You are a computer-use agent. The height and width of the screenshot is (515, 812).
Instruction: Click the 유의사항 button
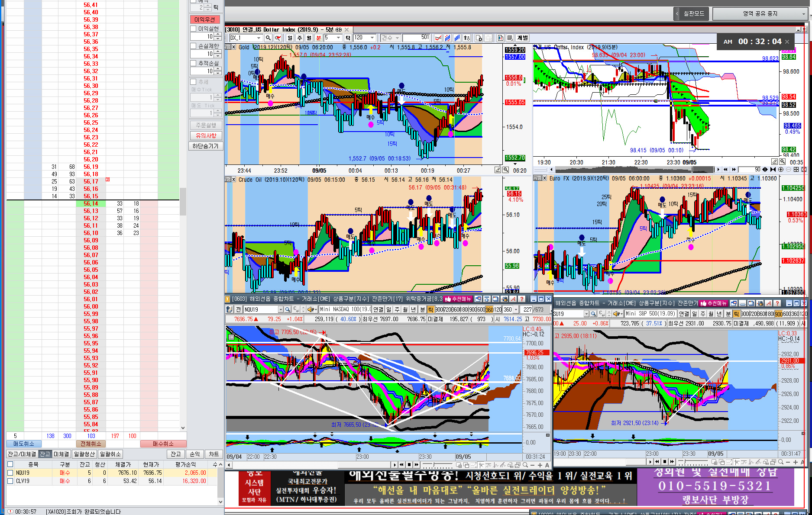pos(206,135)
